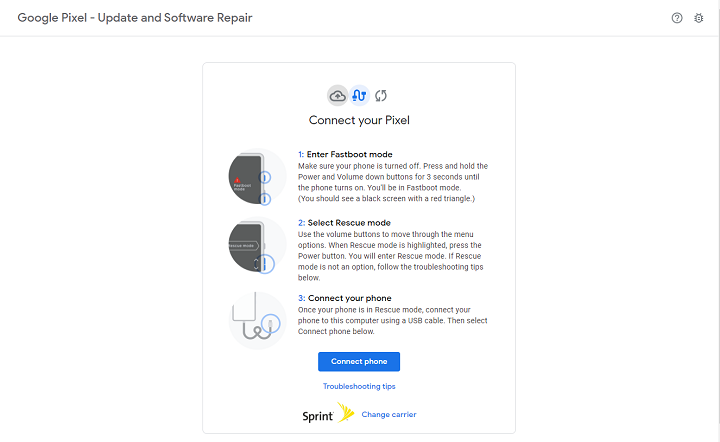Select the cloud upload step icon

(338, 96)
